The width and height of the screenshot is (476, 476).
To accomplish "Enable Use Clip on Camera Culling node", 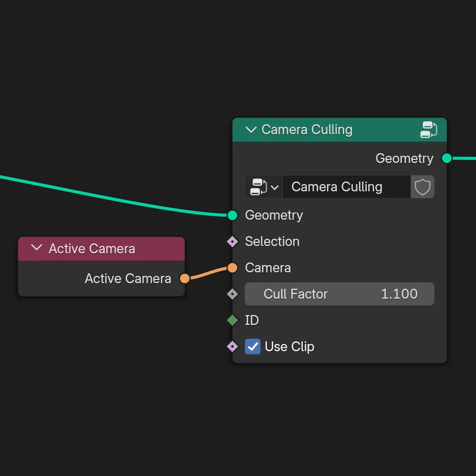I will [x=252, y=347].
